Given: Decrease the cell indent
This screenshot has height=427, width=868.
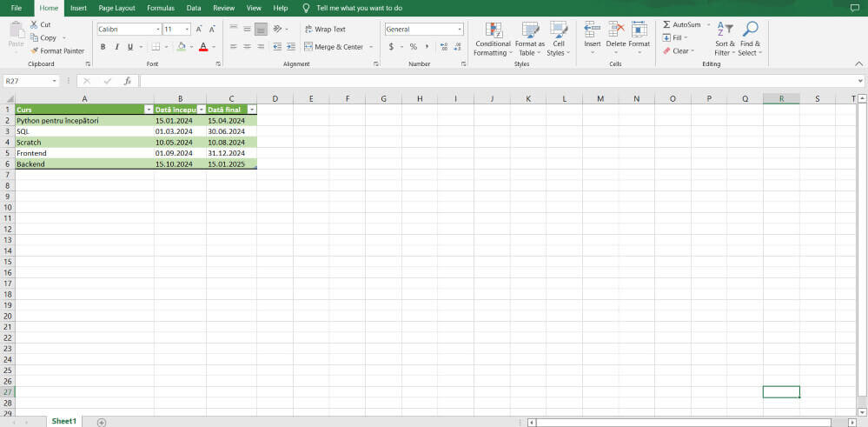Looking at the screenshot, I should pyautogui.click(x=277, y=47).
